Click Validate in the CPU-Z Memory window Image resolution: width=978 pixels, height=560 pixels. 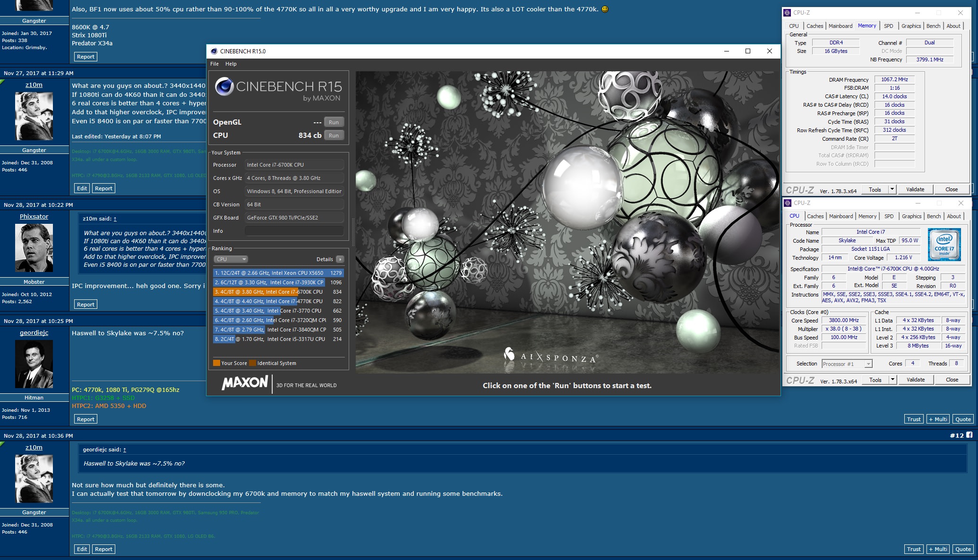click(x=915, y=189)
